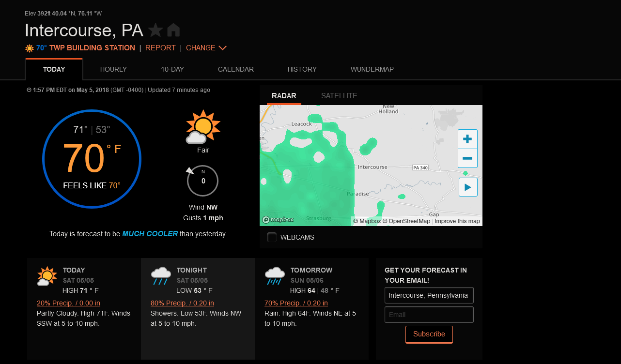
Task: Open the © Mapbox attribution link
Action: [367, 221]
